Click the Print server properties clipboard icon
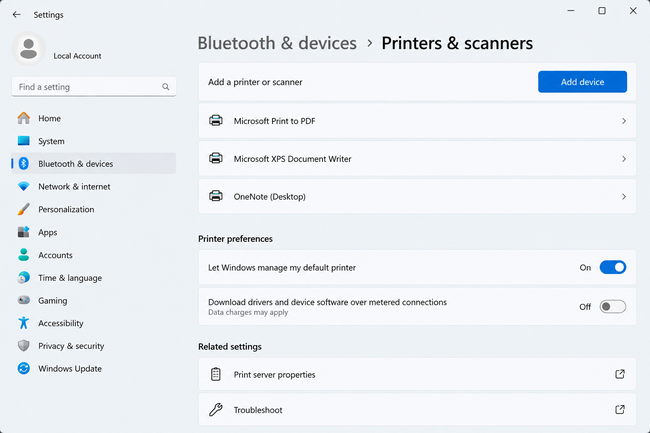The image size is (650, 433). [x=216, y=374]
